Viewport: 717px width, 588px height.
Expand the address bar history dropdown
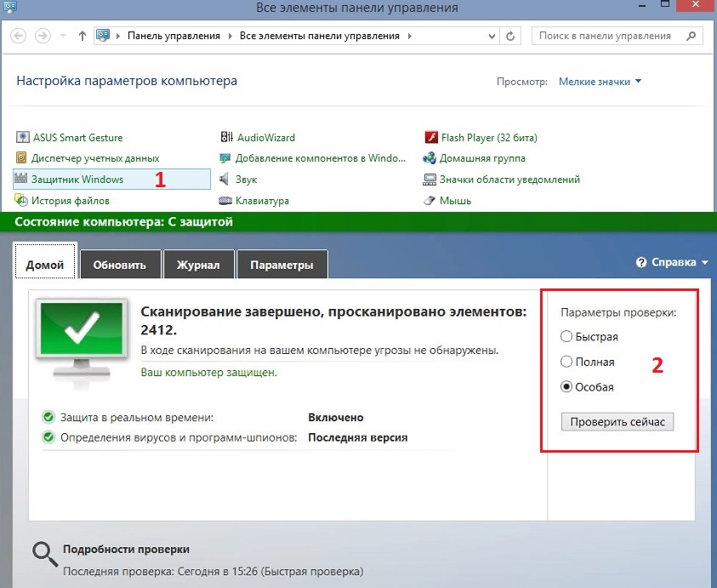coord(492,36)
